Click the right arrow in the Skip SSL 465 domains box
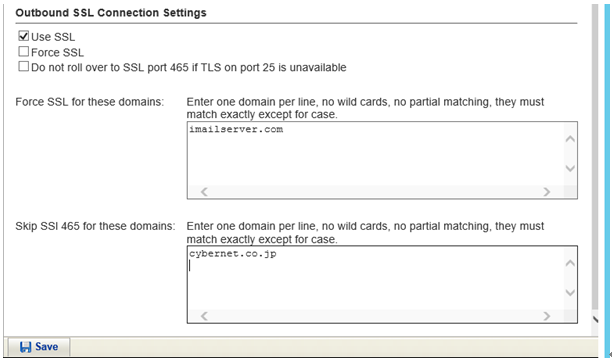 pos(547,316)
